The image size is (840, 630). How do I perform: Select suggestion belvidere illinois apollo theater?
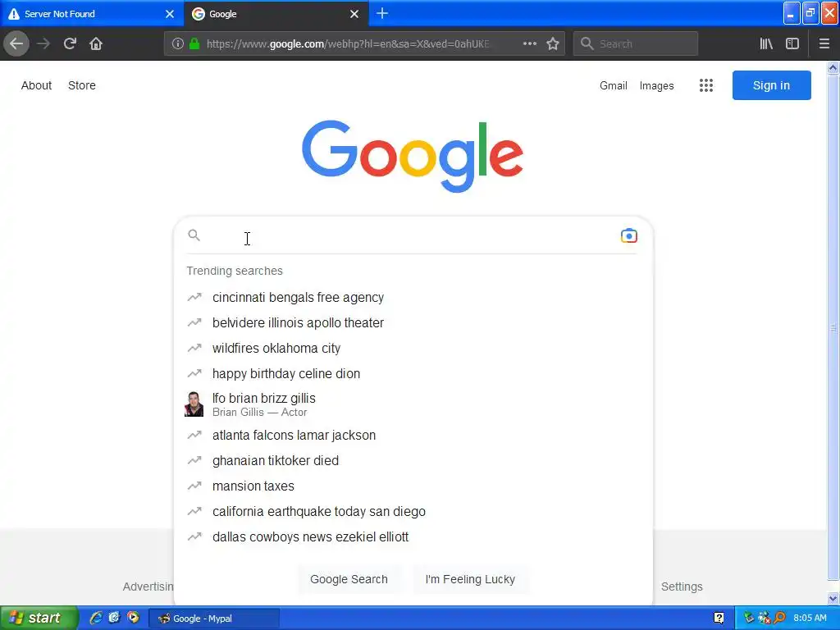click(x=413, y=322)
